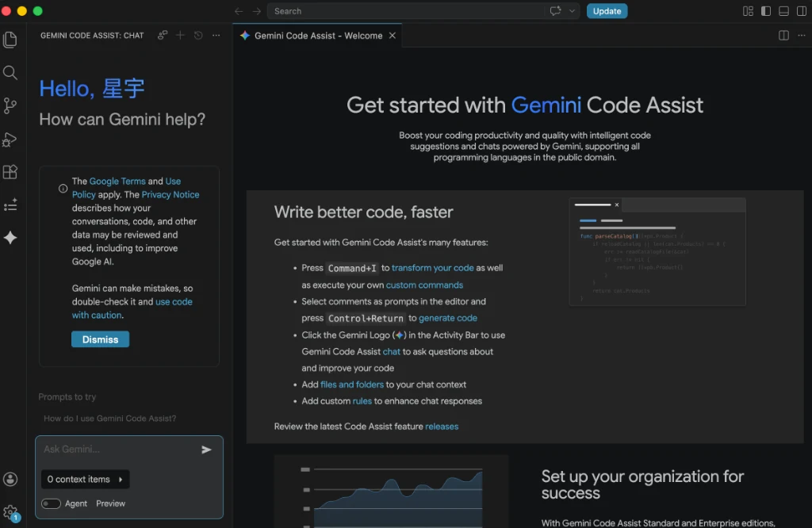Open the Google Terms link
The height and width of the screenshot is (528, 812).
point(117,182)
